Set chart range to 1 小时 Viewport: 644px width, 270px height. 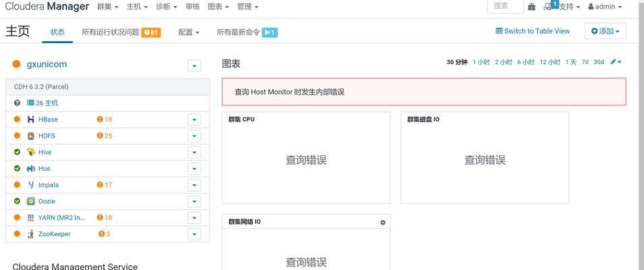pyautogui.click(x=481, y=62)
